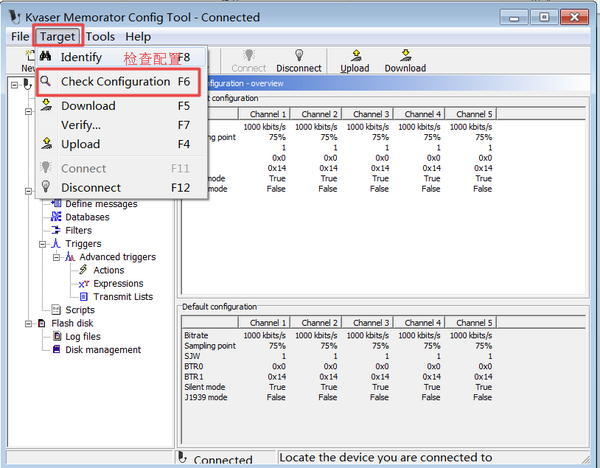The width and height of the screenshot is (600, 468).
Task: Click Channel 4 header in upper configuration table
Action: click(x=419, y=114)
